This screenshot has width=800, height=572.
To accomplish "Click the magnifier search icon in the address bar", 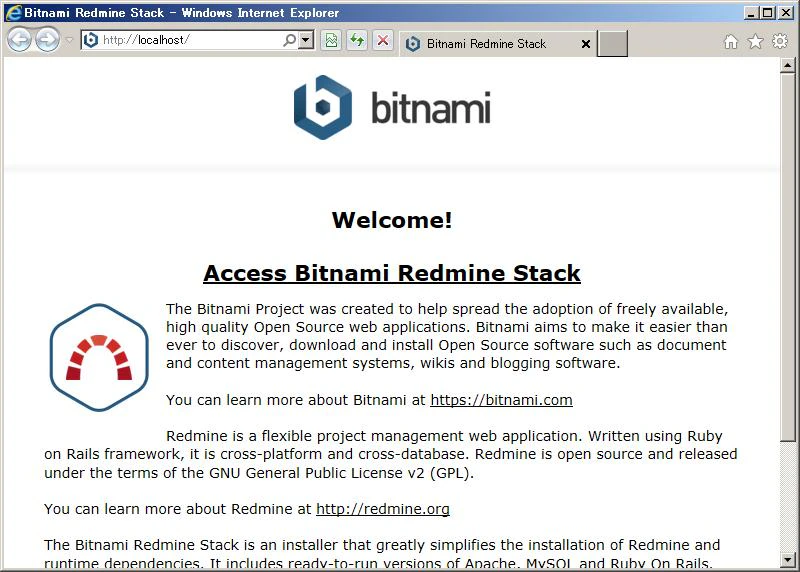I will [x=289, y=40].
